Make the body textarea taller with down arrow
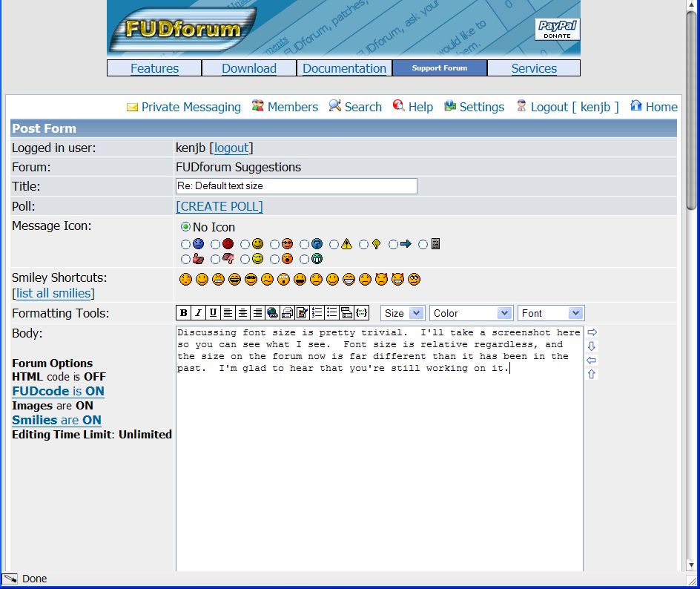The width and height of the screenshot is (700, 589). coord(592,346)
